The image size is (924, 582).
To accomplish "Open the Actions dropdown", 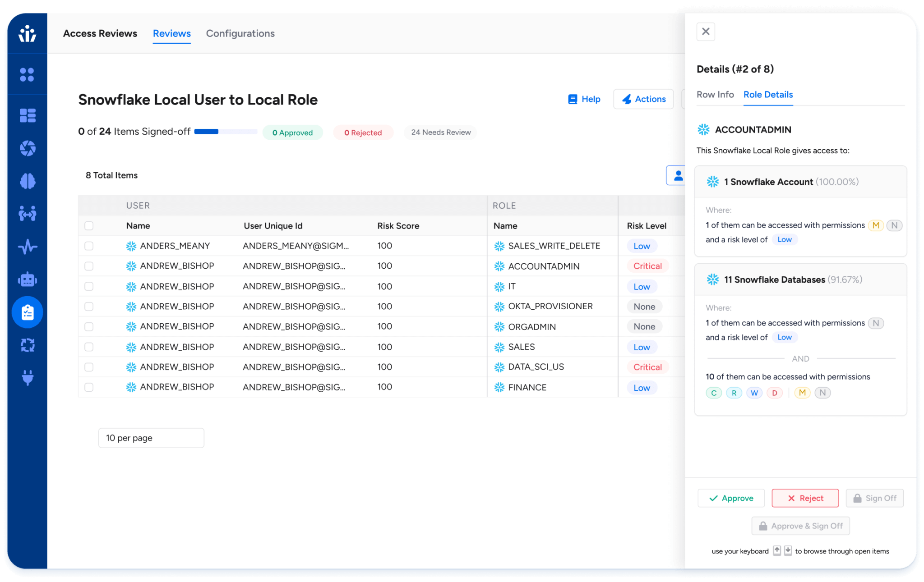I will tap(643, 99).
